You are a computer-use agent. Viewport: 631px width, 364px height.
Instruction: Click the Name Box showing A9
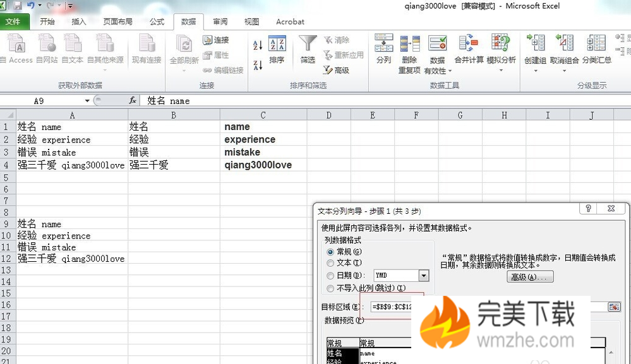pos(42,100)
